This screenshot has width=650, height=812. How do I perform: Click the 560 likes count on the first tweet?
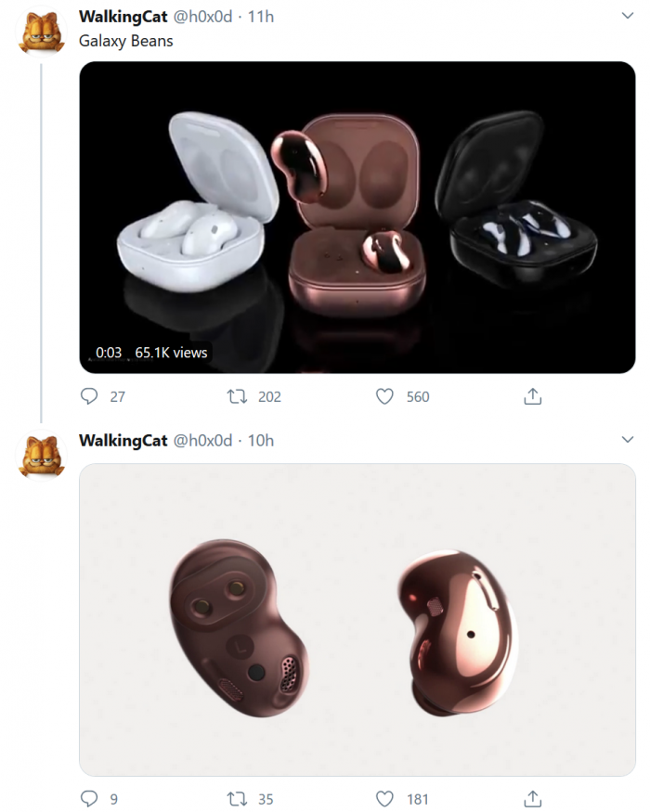(416, 396)
